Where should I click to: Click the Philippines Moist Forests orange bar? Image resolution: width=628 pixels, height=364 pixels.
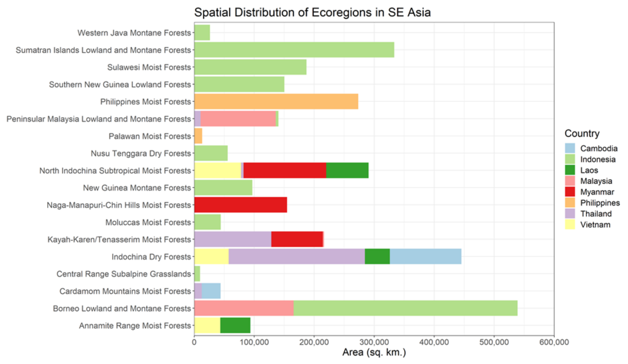[276, 101]
